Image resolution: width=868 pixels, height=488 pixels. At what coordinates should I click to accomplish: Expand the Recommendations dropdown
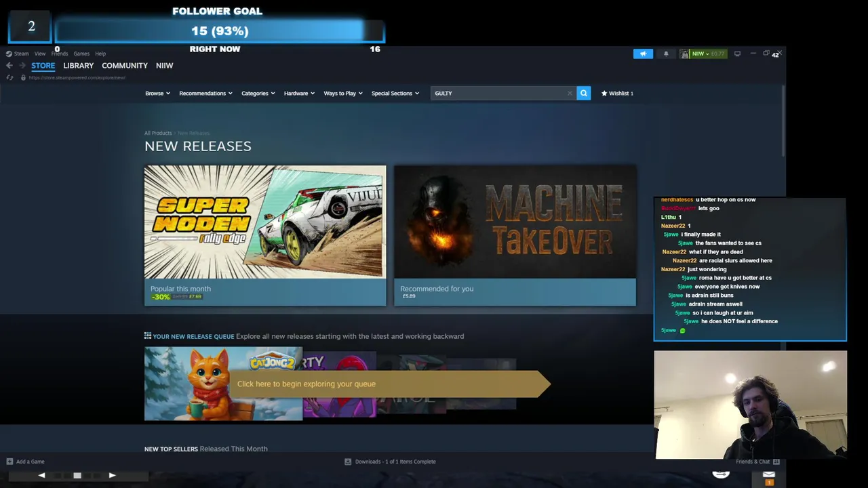click(205, 93)
